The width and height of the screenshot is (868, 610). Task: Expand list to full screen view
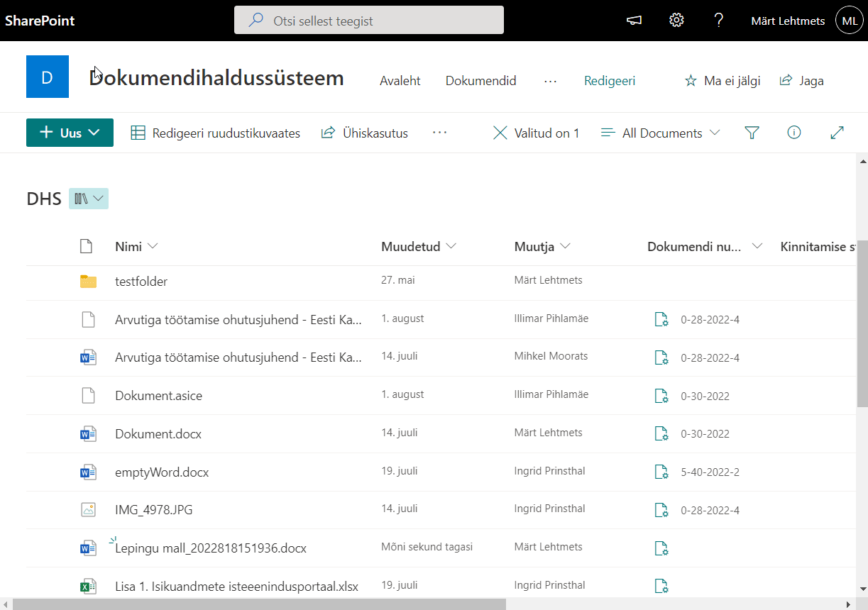pyautogui.click(x=837, y=133)
